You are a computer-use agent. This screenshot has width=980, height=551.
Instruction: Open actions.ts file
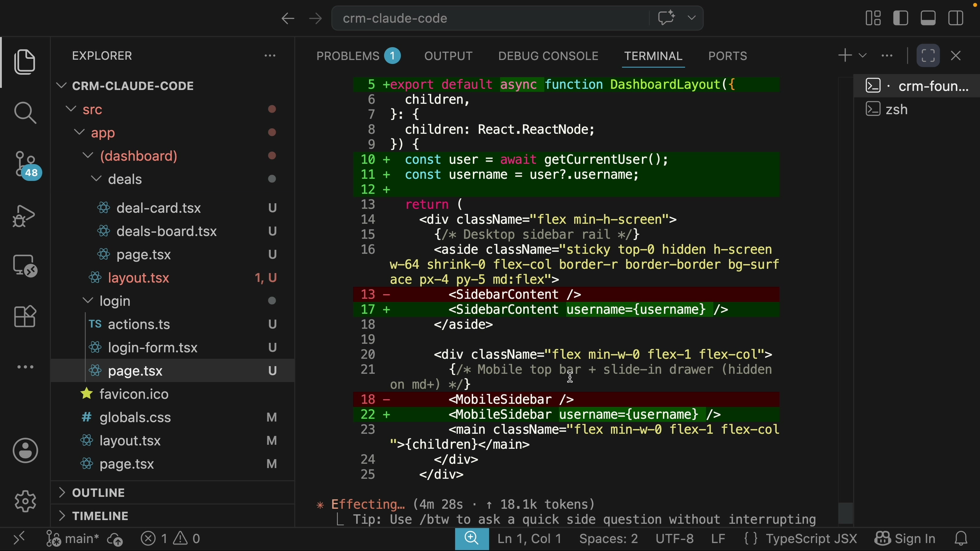click(x=173, y=324)
